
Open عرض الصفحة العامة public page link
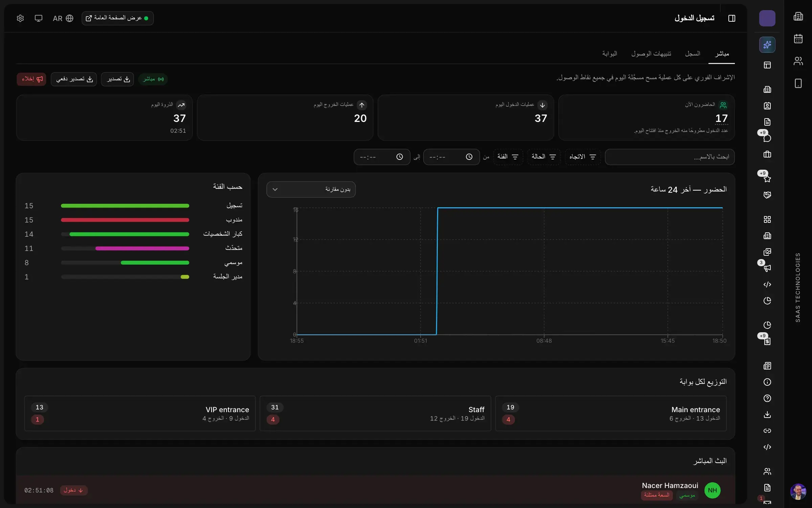click(117, 18)
